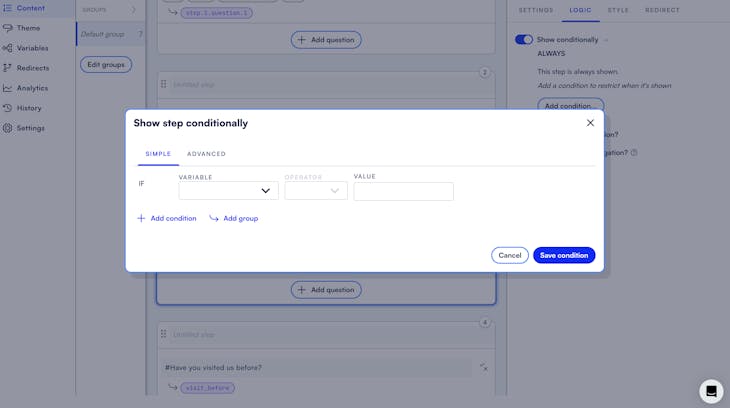This screenshot has width=730, height=408.
Task: Open the Settings section in sidebar
Action: tap(30, 128)
